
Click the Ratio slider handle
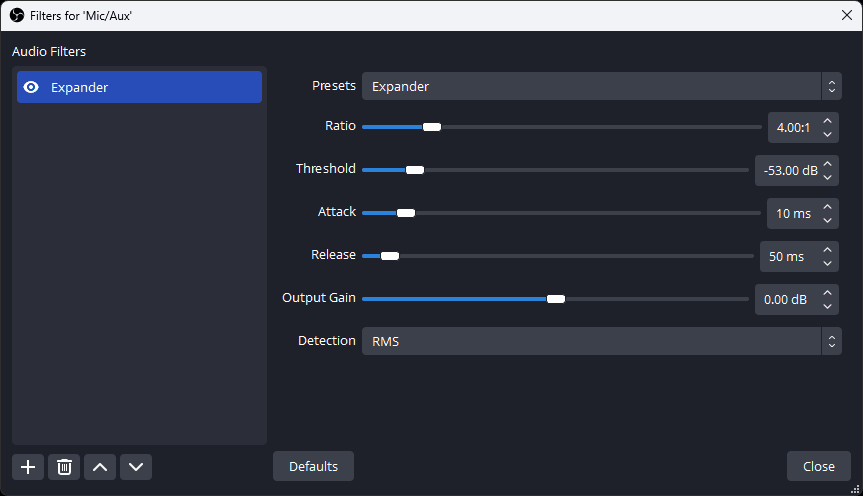[432, 127]
